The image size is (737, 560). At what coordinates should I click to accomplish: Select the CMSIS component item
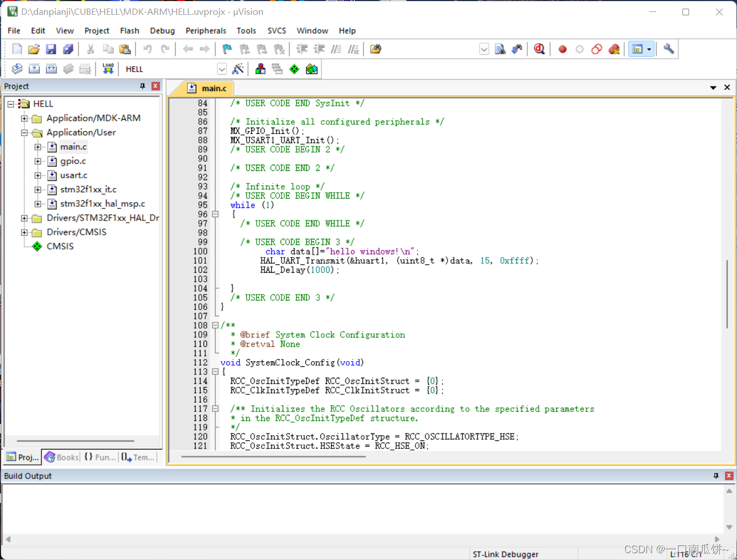tap(60, 247)
